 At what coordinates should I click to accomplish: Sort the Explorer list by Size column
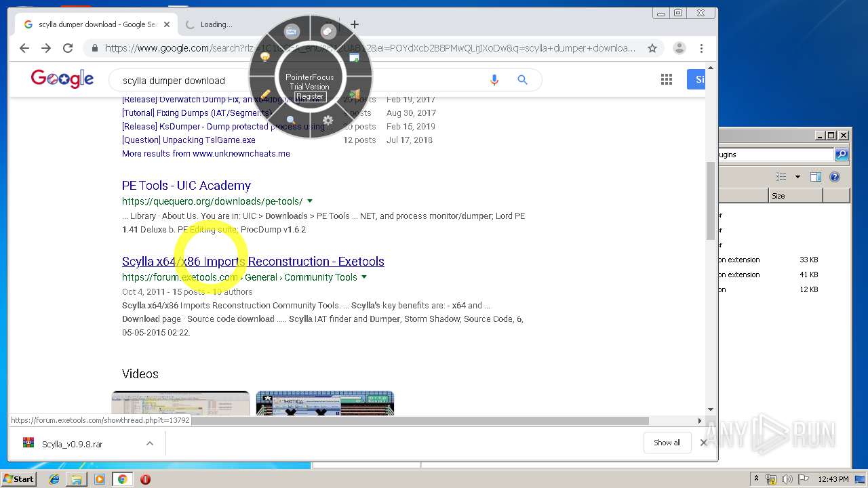click(795, 196)
